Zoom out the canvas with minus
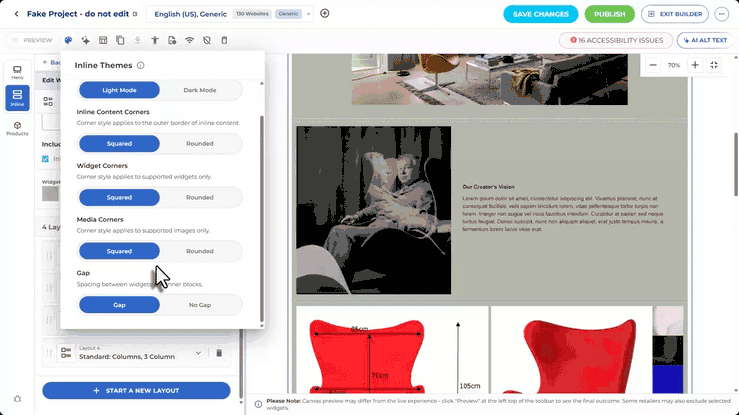The height and width of the screenshot is (415, 739). [x=653, y=65]
